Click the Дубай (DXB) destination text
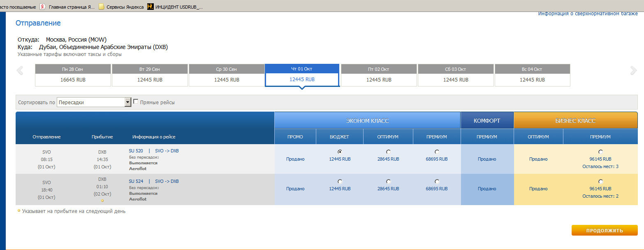The width and height of the screenshot is (644, 250). [x=103, y=47]
